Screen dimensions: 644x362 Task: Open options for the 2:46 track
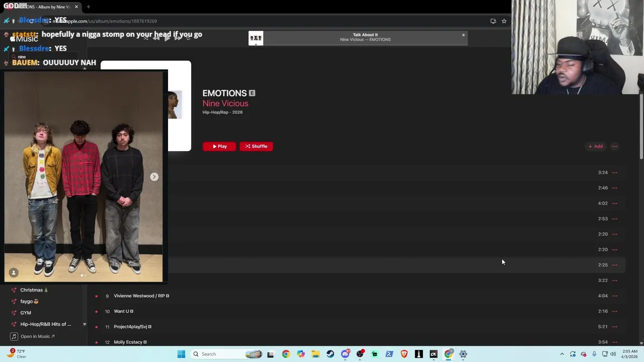615,188
